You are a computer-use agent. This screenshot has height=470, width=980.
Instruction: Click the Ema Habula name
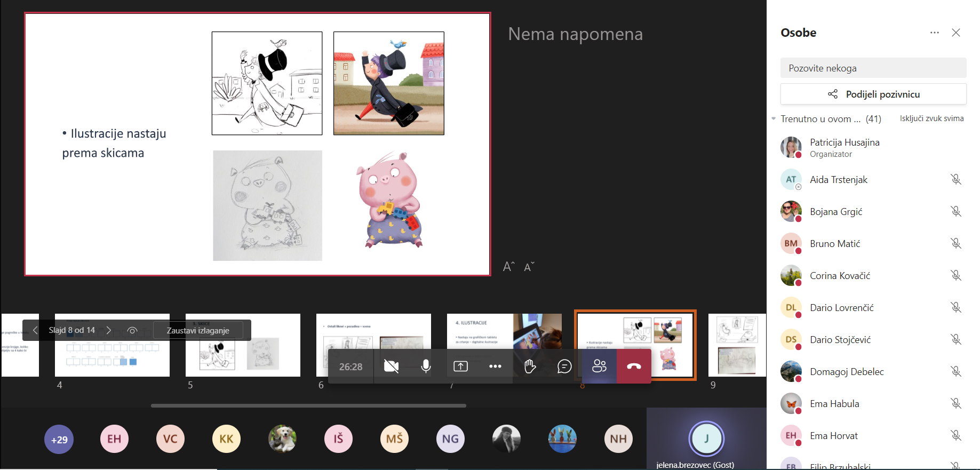[834, 403]
